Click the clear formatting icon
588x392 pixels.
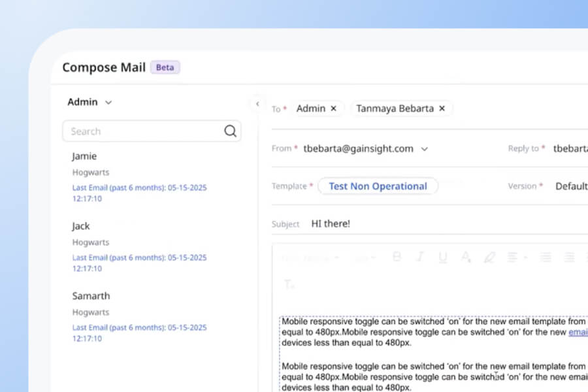(289, 284)
